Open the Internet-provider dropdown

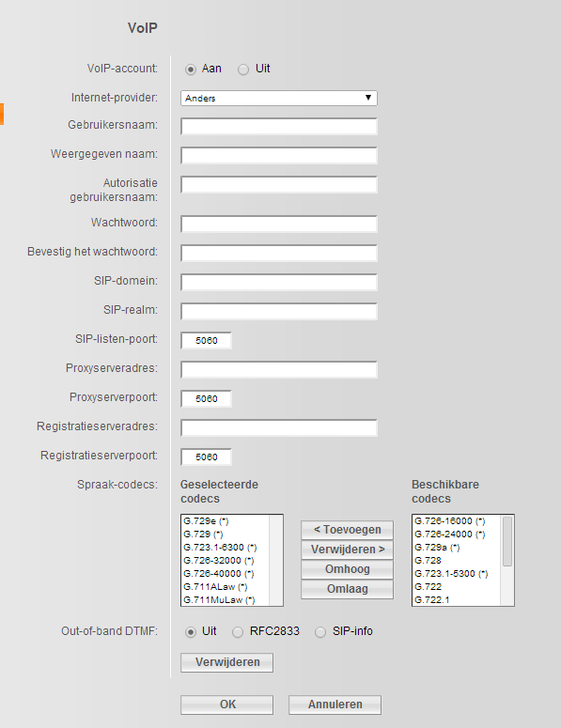point(279,98)
